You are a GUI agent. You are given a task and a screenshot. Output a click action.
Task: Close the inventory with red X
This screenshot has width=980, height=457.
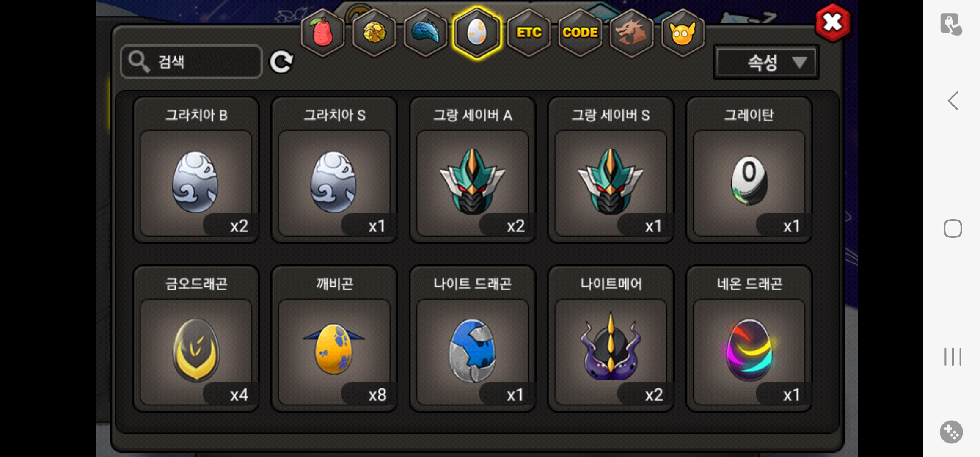pyautogui.click(x=832, y=22)
